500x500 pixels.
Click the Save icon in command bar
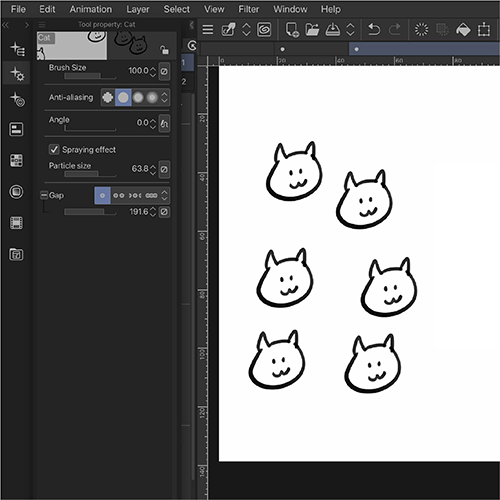[x=332, y=30]
